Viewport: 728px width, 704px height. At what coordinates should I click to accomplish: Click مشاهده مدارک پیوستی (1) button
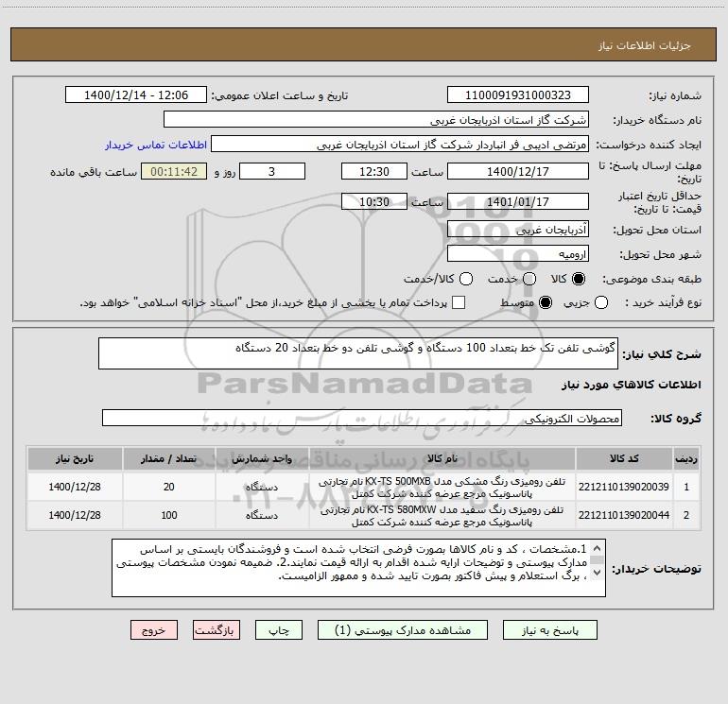click(403, 630)
